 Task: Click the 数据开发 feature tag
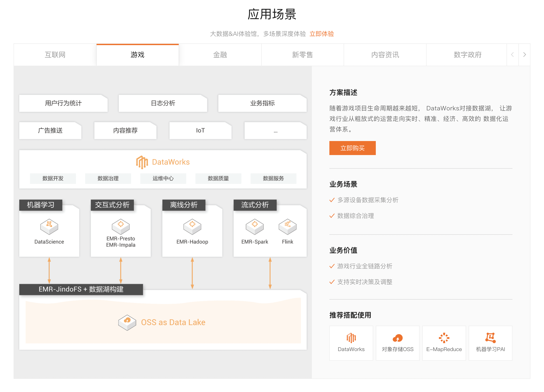pos(53,178)
